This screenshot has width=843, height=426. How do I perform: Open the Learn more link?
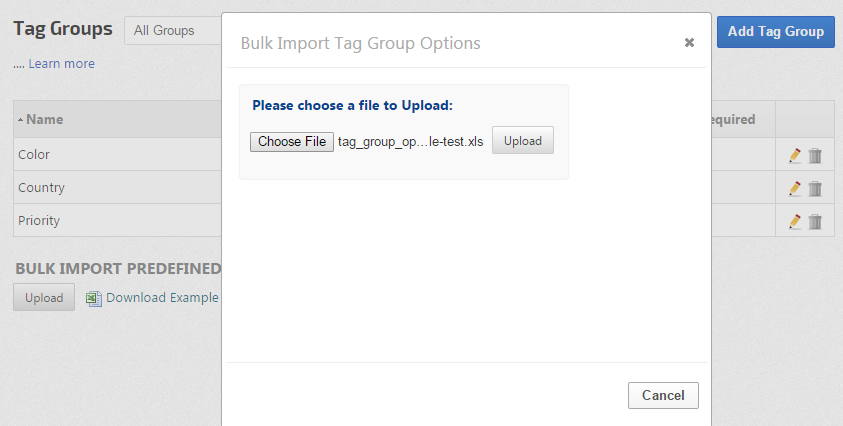coord(61,64)
